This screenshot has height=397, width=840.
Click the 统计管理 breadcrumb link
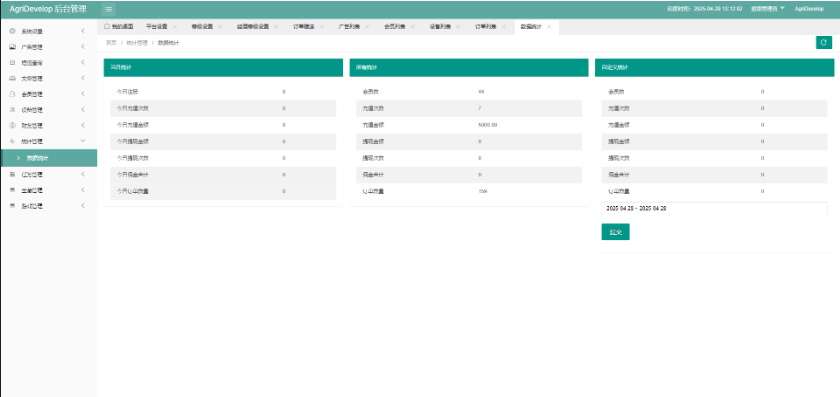click(137, 42)
